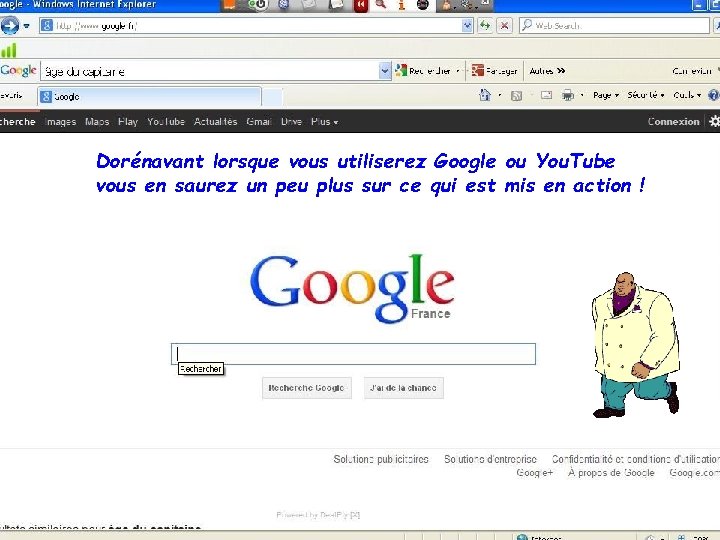Open the Print options dropdown arrow
Screen dimensions: 720x540
(x=582, y=96)
